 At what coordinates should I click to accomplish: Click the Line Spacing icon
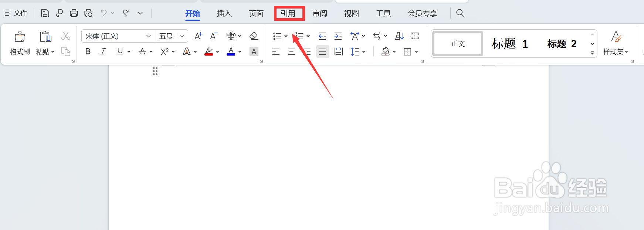point(355,52)
